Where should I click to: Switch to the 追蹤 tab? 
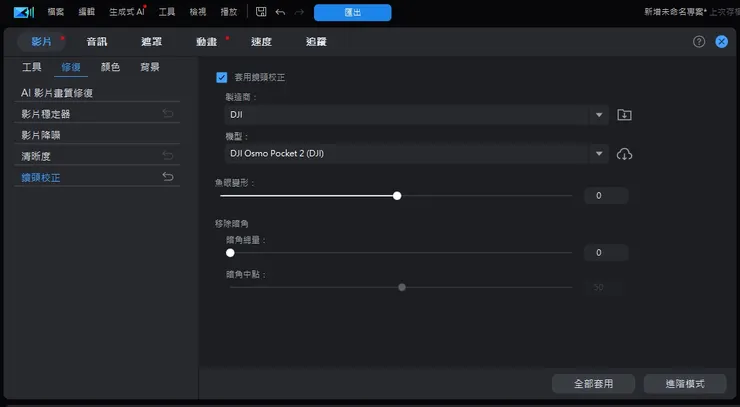(x=316, y=42)
